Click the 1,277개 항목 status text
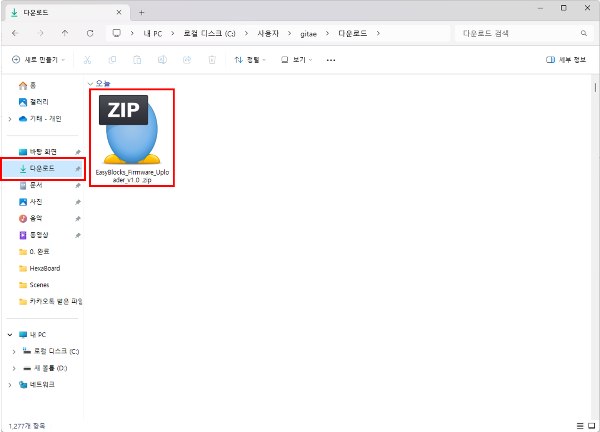 click(x=27, y=426)
